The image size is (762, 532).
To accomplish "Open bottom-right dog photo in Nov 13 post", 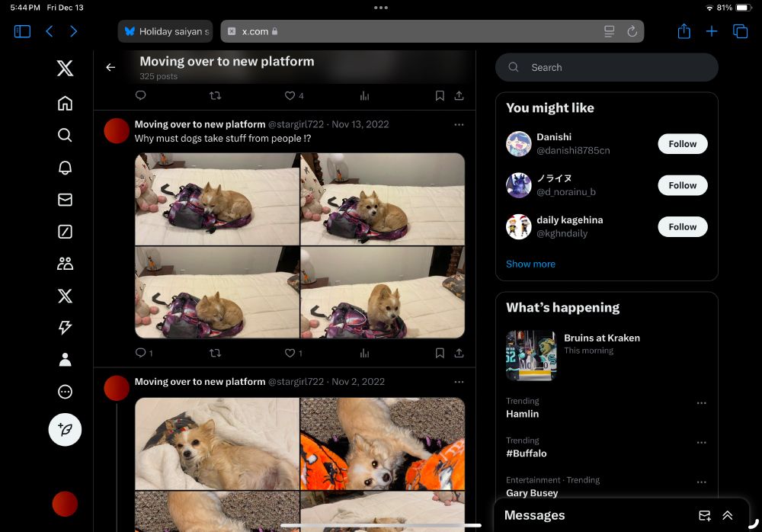I will pos(383,292).
